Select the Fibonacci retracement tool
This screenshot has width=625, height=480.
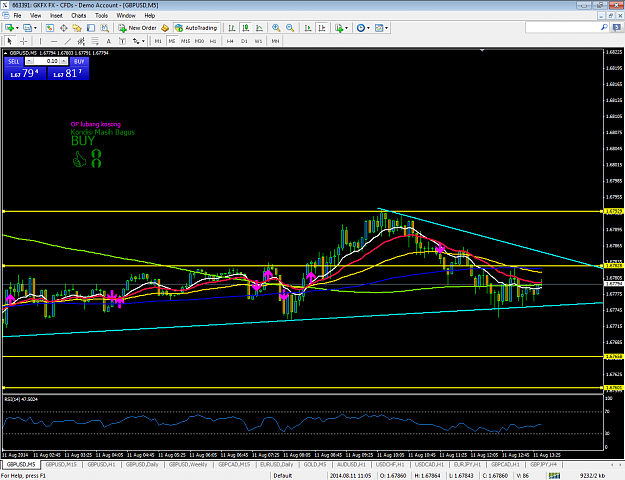coord(95,41)
